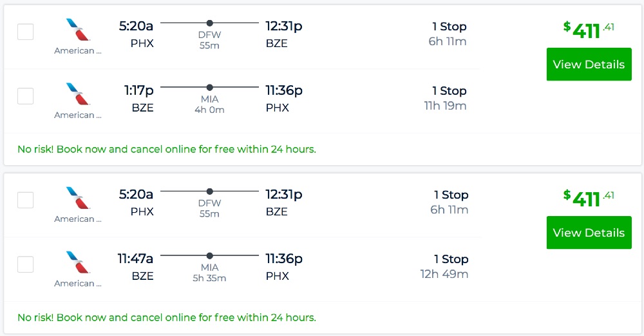The height and width of the screenshot is (336, 644).
Task: Open View Details for the 1:17p return itinerary
Action: tap(589, 64)
